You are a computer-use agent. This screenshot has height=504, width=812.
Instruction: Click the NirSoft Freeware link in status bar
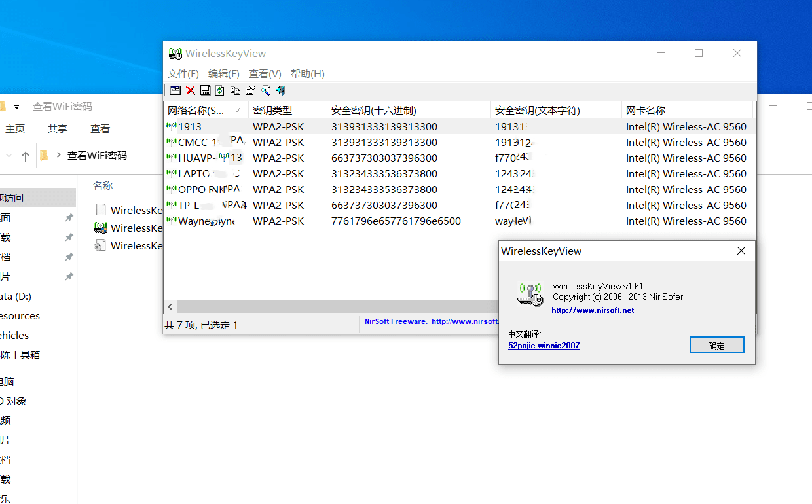[x=431, y=321]
